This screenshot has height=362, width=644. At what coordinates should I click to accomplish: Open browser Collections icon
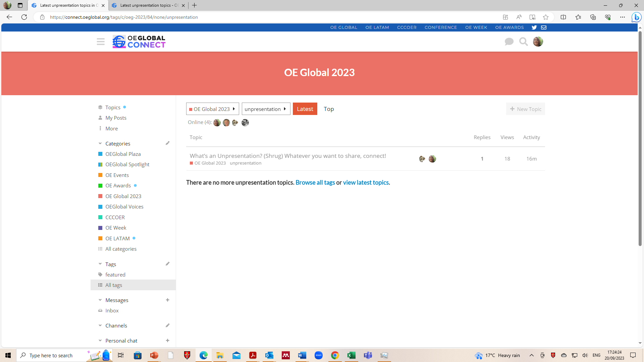(593, 17)
